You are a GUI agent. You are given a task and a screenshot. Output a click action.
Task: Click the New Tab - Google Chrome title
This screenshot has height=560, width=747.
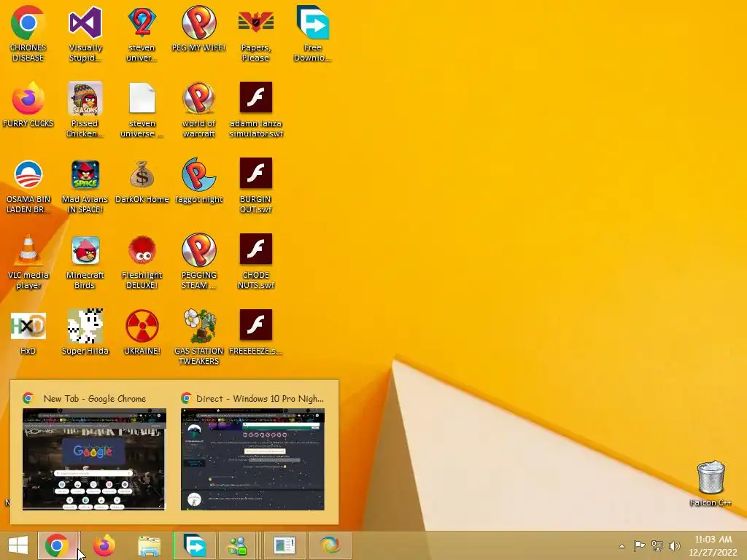tap(95, 399)
